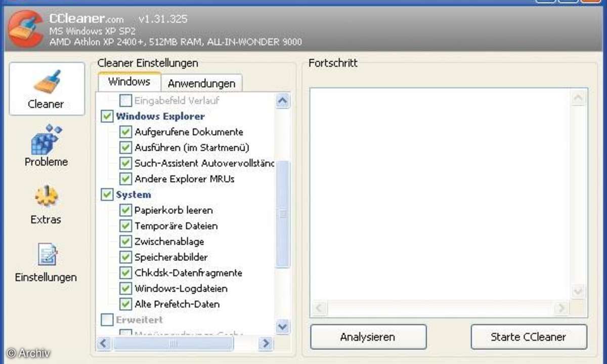Click settings list scroll left arrow
Viewport: 607px width, 364px height.
[x=104, y=344]
